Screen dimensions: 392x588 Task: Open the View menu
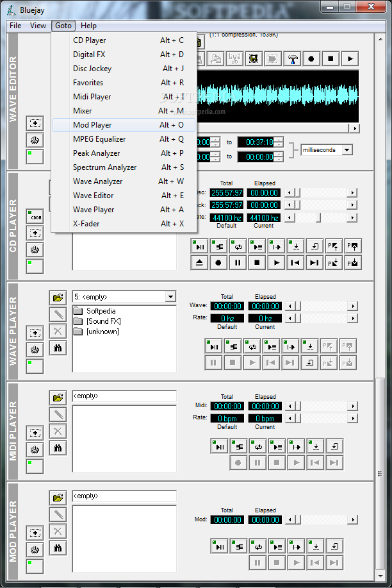click(x=38, y=26)
